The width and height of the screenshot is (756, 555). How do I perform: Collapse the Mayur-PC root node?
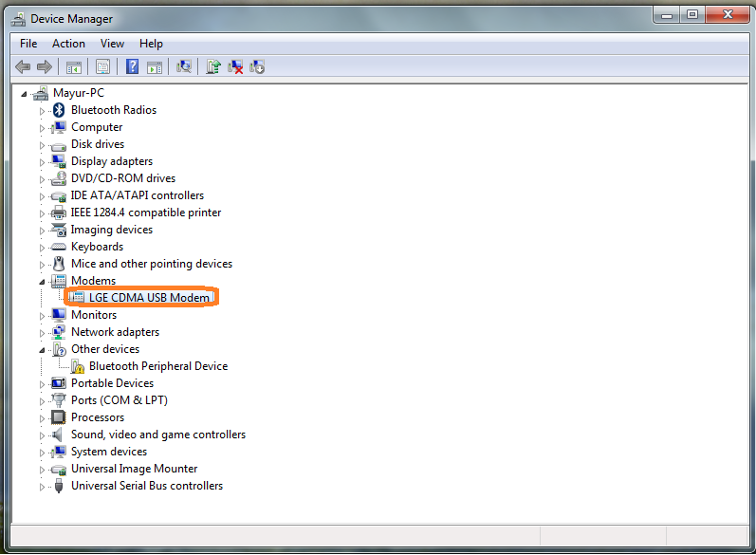tap(24, 94)
